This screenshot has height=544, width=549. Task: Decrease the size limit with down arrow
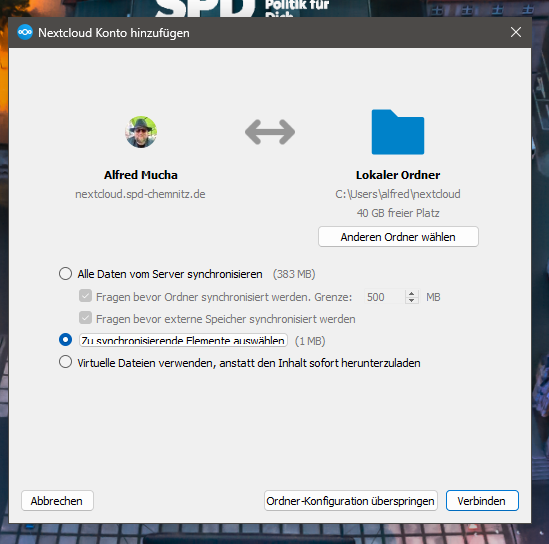412,300
